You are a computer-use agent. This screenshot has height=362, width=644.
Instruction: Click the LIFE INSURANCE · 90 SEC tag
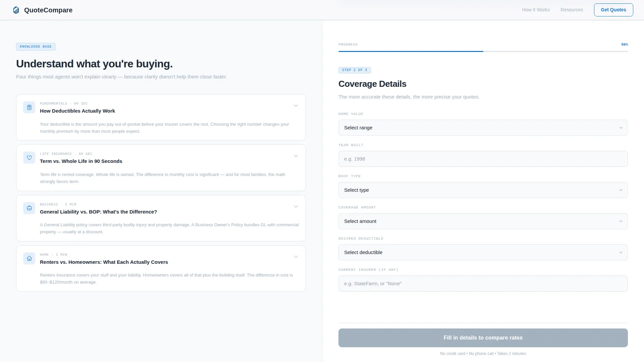click(66, 154)
